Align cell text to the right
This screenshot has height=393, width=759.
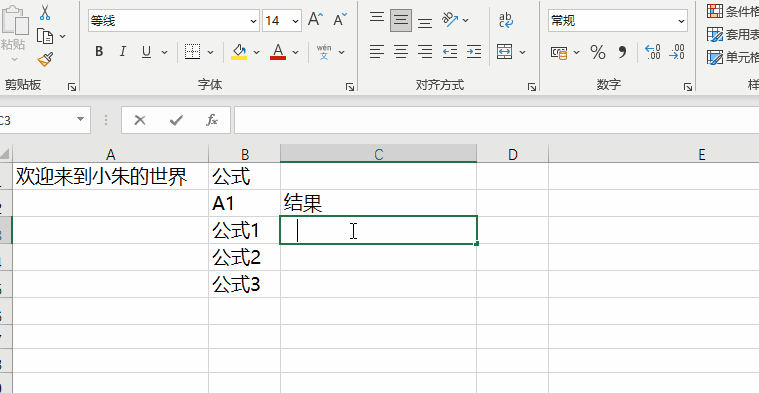click(x=425, y=52)
